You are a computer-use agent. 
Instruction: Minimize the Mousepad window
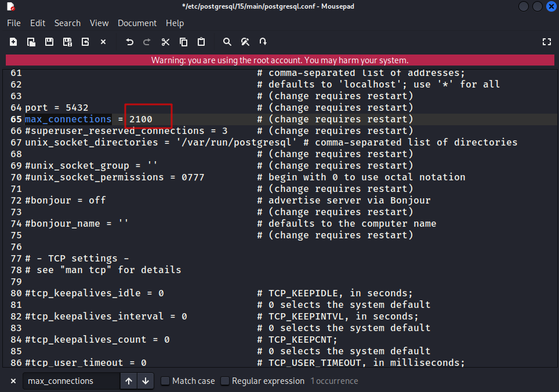[524, 6]
